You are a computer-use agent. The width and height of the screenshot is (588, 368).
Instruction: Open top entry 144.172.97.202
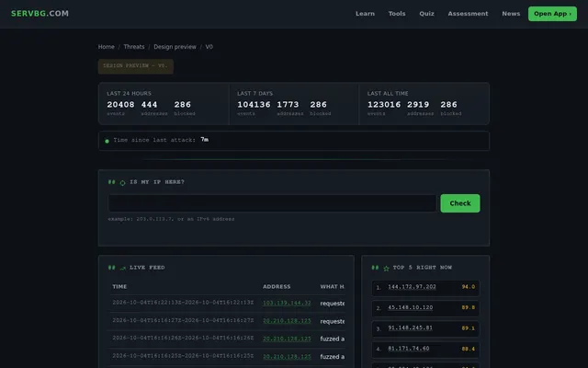412,287
